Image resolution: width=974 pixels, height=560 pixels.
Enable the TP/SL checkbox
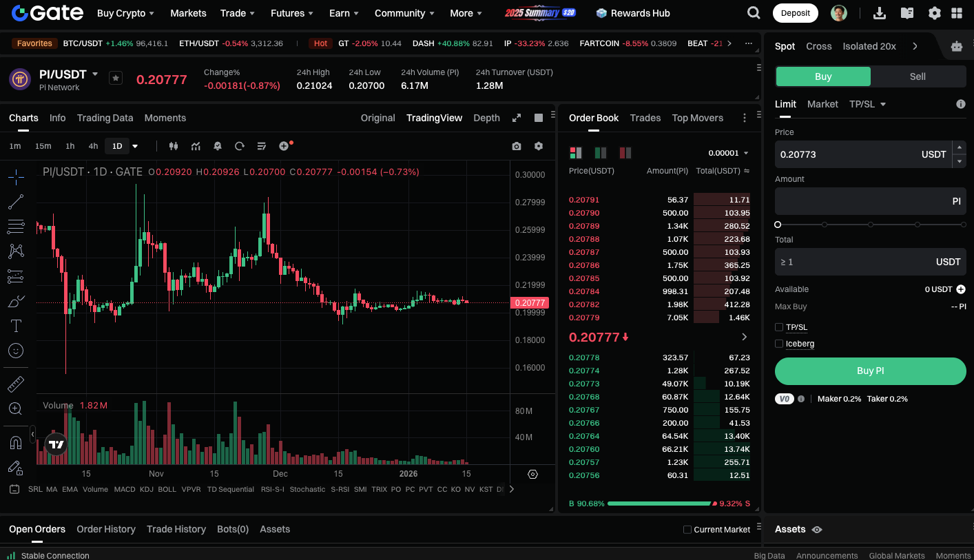tap(779, 327)
